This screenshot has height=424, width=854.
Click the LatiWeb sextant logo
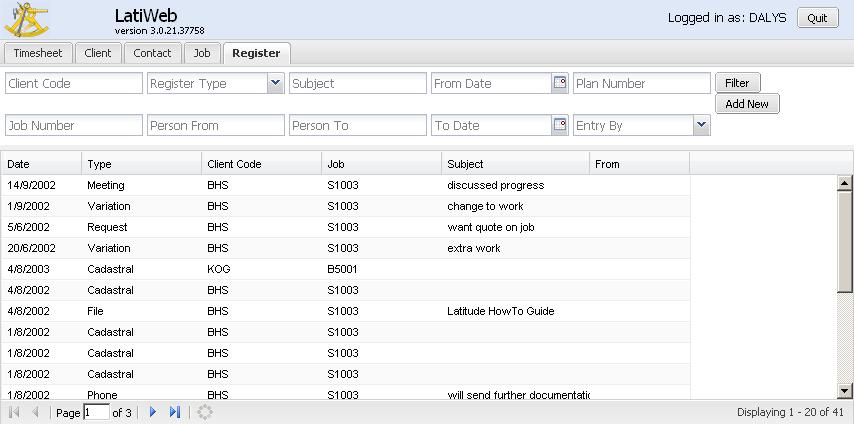29,19
